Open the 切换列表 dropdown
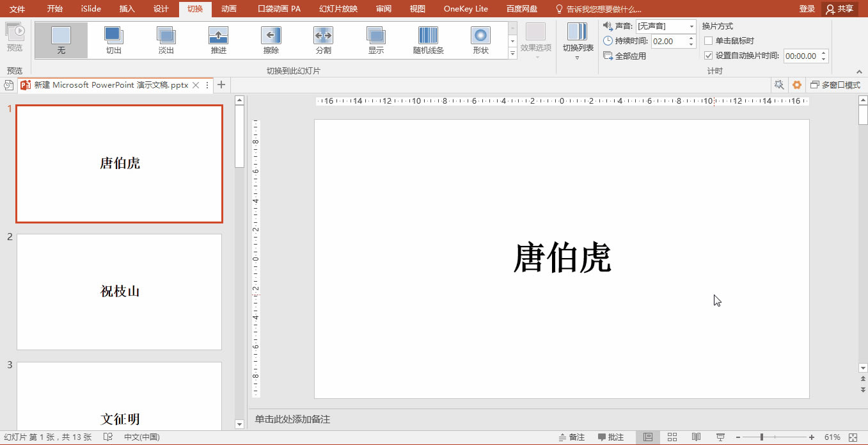The image size is (868, 445). coord(578,41)
